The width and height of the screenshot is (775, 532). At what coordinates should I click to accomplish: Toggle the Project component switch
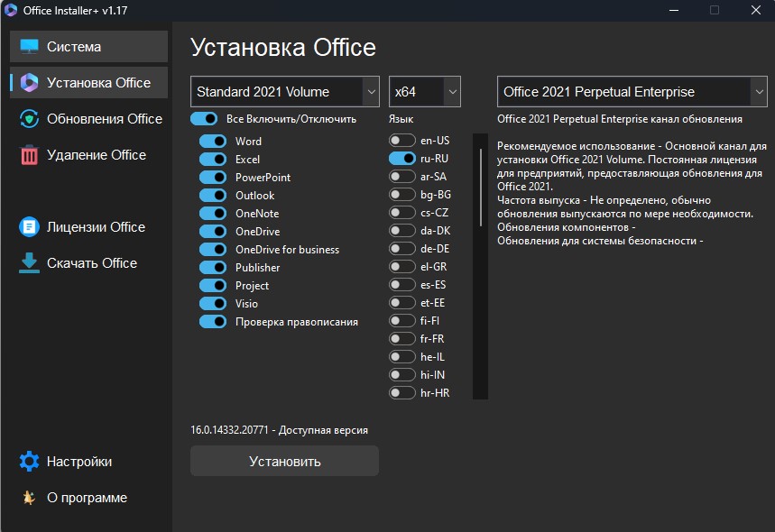pyautogui.click(x=213, y=286)
